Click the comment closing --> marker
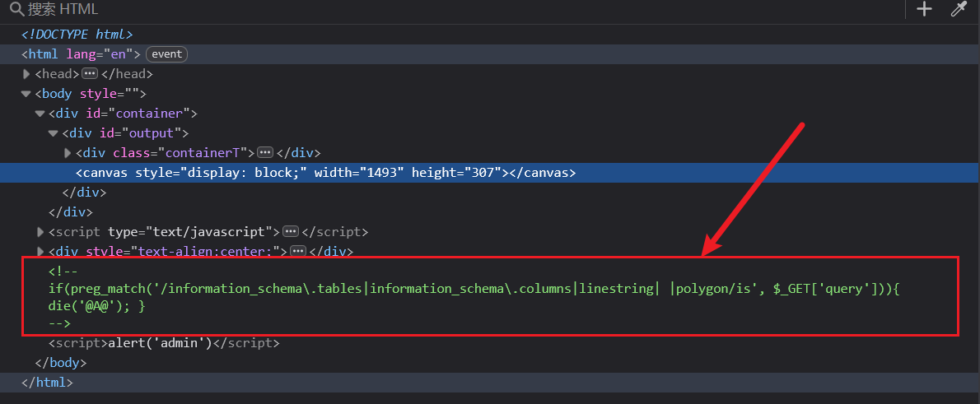Image resolution: width=980 pixels, height=404 pixels. (59, 325)
